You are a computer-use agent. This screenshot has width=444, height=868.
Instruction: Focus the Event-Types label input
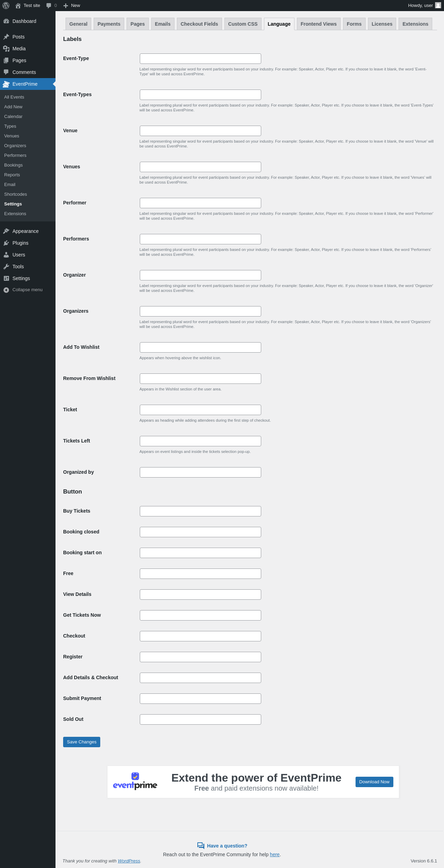[200, 95]
